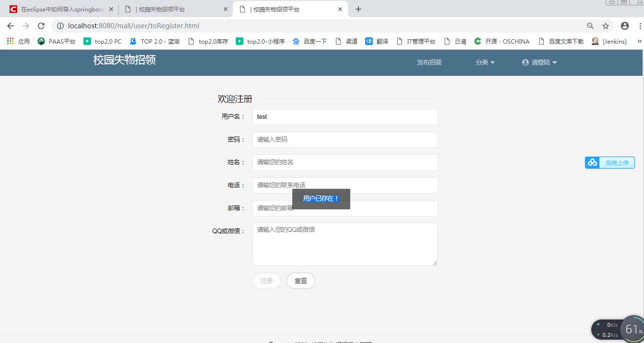This screenshot has height=343, width=644.
Task: Open the [Jenkins] bookmark
Action: 609,42
